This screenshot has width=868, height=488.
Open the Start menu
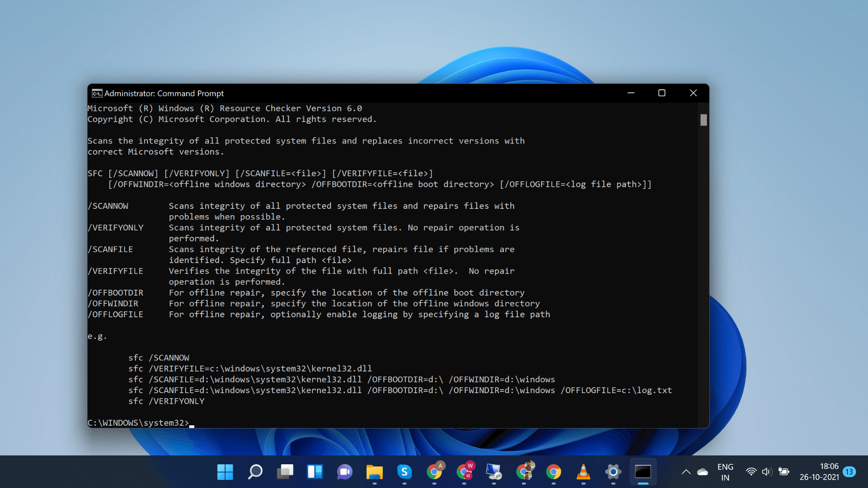tap(225, 471)
